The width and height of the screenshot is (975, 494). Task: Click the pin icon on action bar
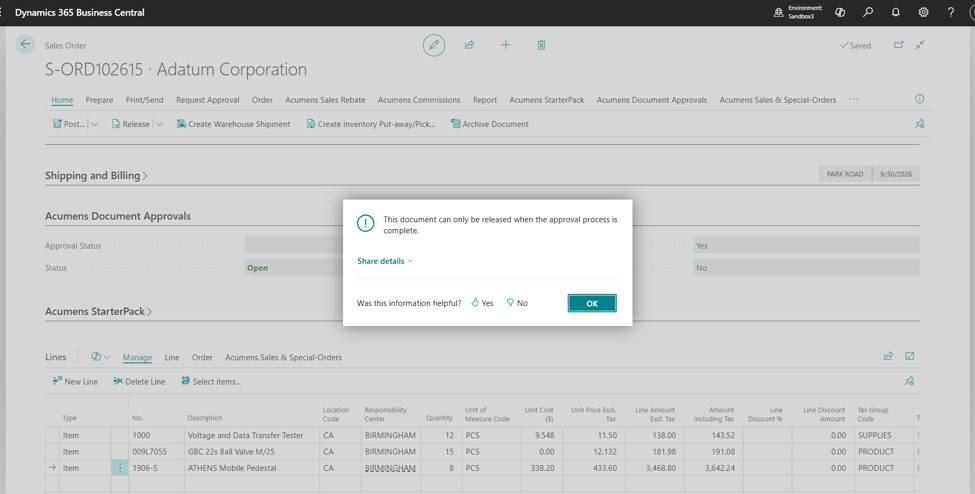tap(920, 124)
